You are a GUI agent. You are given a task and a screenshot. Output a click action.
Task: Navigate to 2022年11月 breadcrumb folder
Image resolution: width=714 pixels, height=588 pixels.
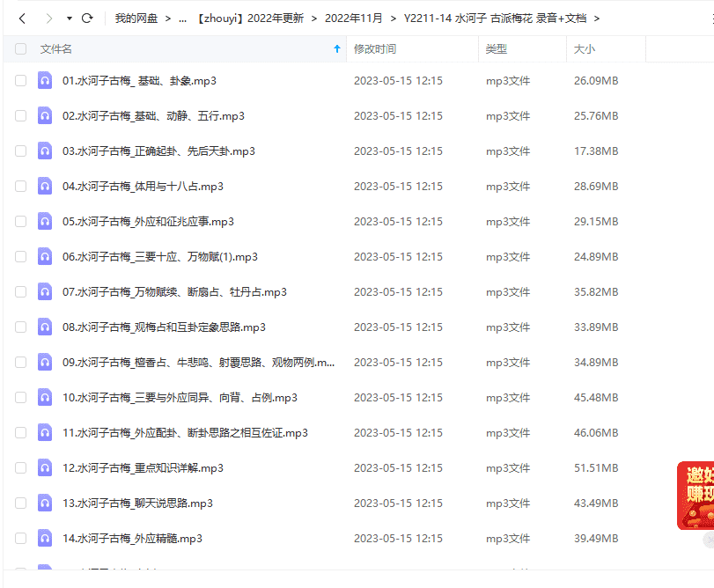tap(353, 18)
